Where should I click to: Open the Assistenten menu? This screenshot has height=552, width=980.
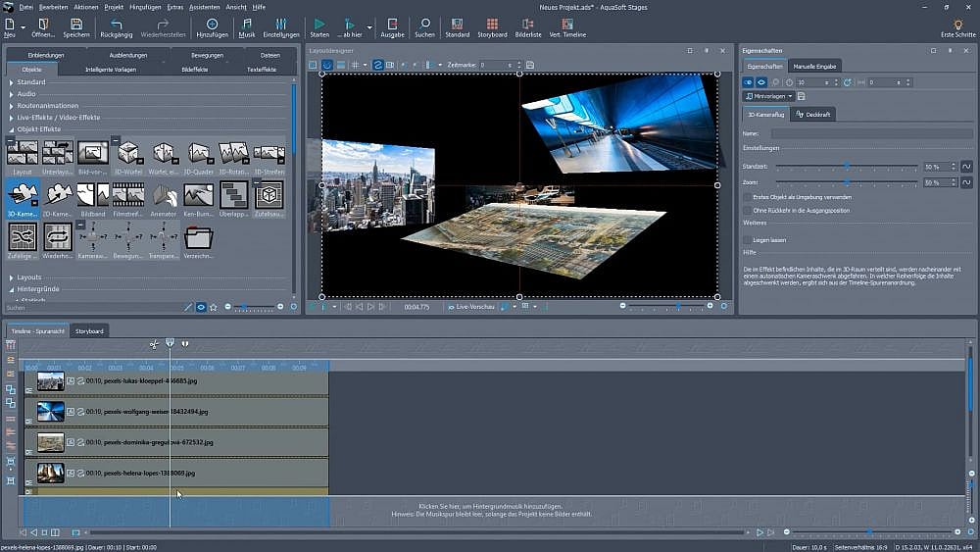click(204, 7)
